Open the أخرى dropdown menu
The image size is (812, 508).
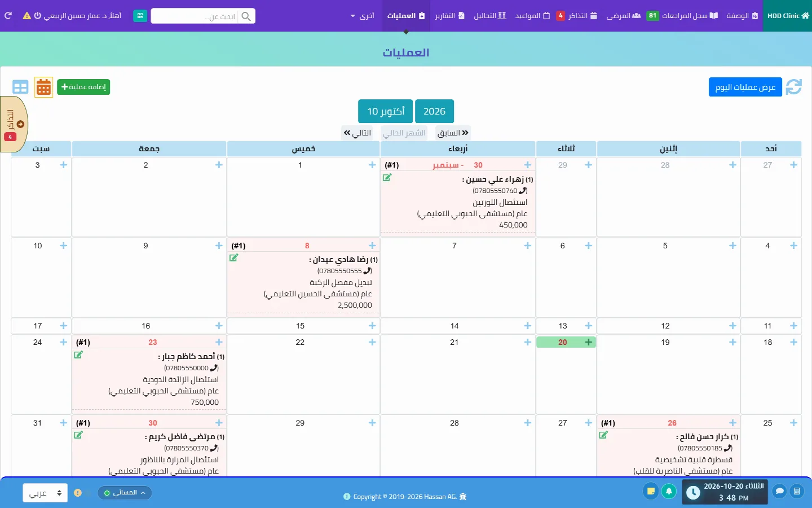click(363, 16)
